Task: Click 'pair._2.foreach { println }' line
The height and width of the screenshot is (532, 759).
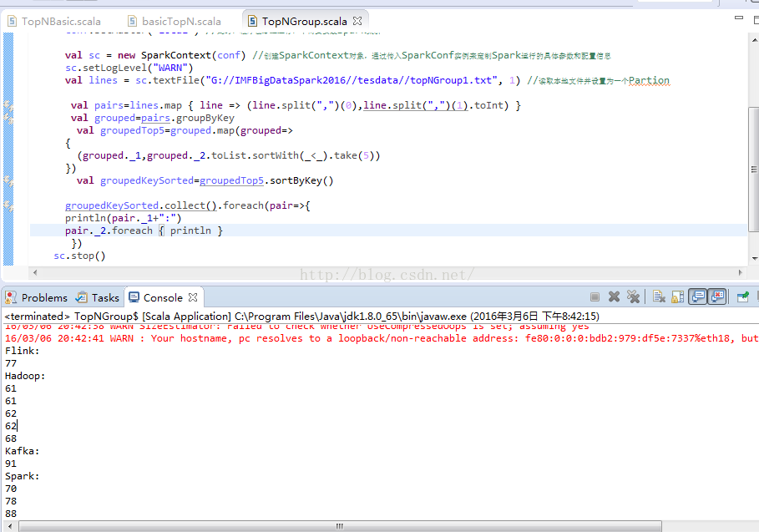Action: click(x=144, y=231)
